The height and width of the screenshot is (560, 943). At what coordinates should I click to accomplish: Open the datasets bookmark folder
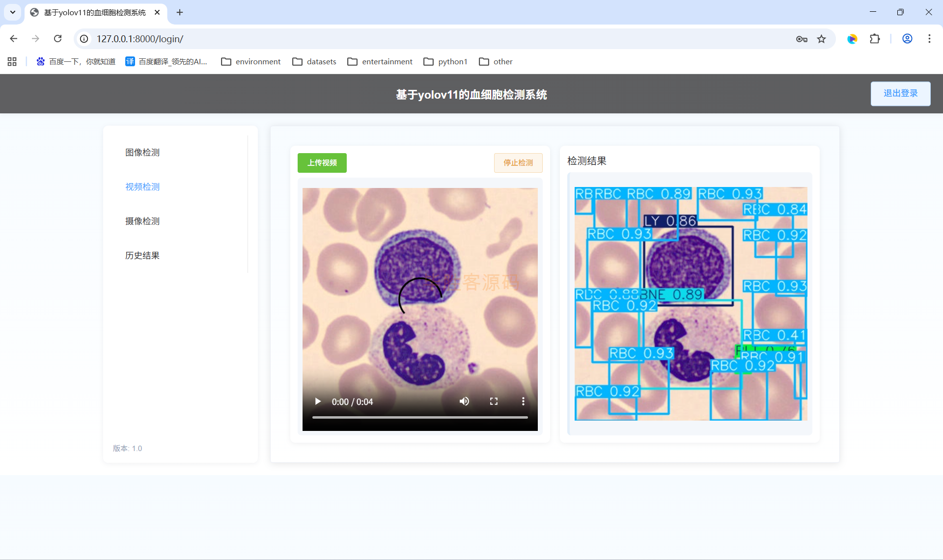pyautogui.click(x=314, y=61)
